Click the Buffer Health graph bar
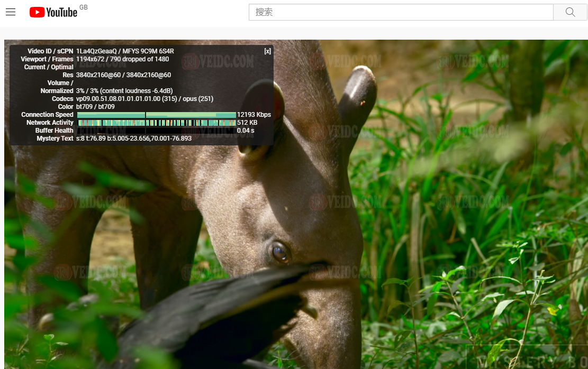The width and height of the screenshot is (588, 369). 156,131
